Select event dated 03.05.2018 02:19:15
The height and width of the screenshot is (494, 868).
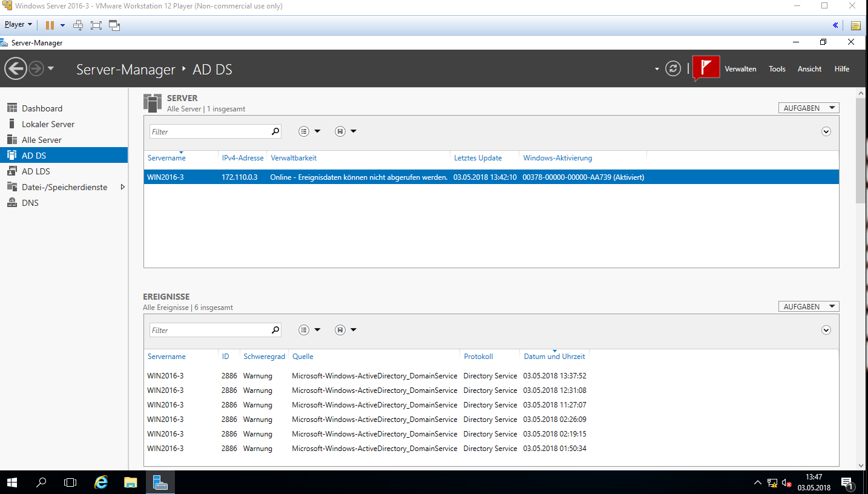(x=491, y=434)
